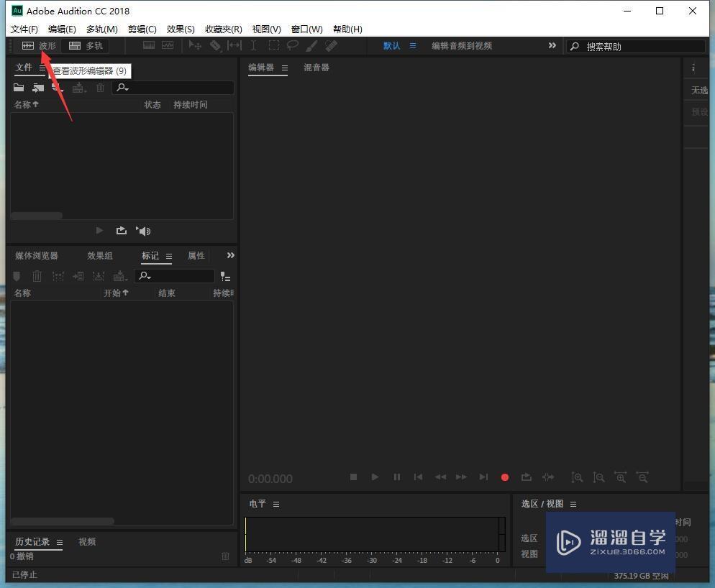The width and height of the screenshot is (715, 588).
Task: Open the 编辑(E) menu
Action: pyautogui.click(x=62, y=29)
